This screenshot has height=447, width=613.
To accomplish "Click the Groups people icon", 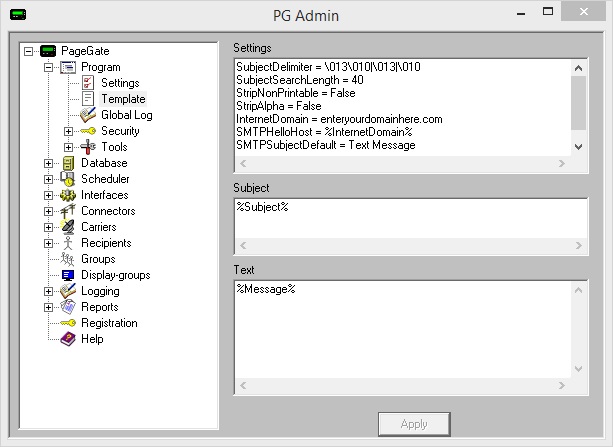I will (x=67, y=259).
